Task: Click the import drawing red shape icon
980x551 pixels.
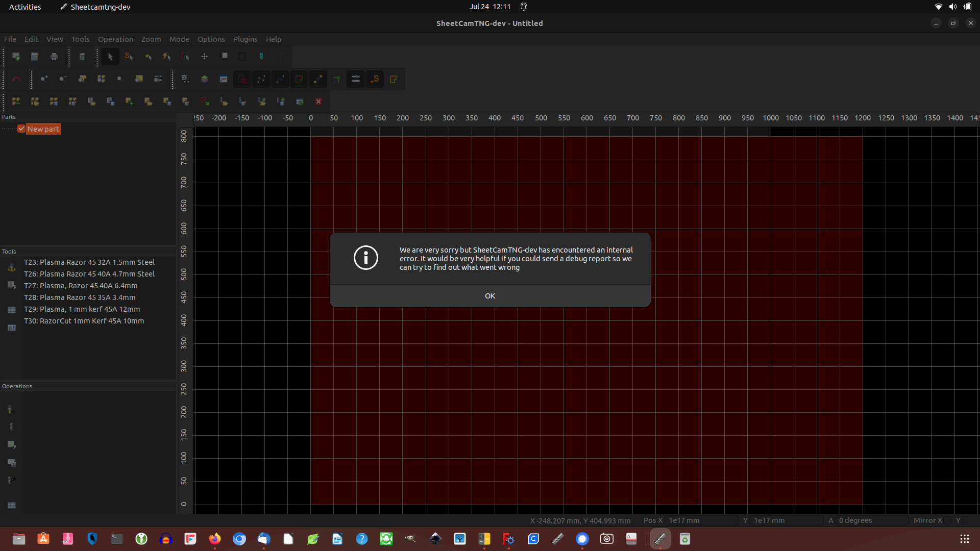Action: (204, 102)
